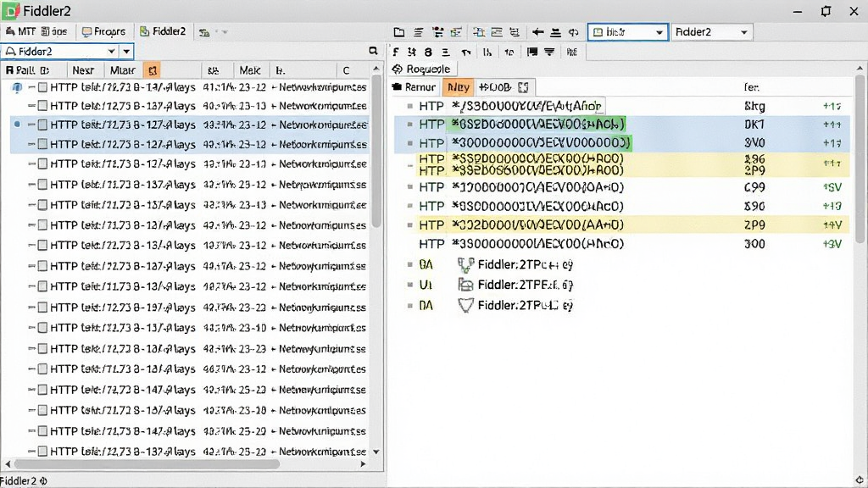Collapse the first session row with its minus sign
868x488 pixels.
[x=31, y=87]
